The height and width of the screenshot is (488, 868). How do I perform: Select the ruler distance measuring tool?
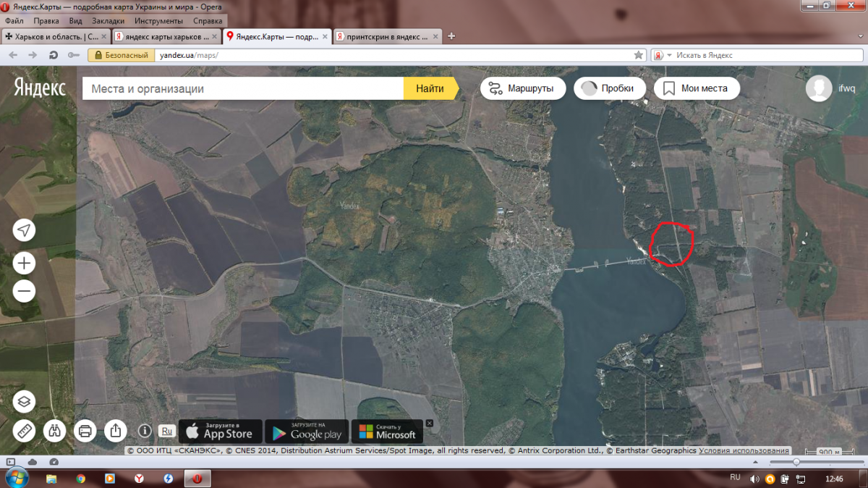[x=24, y=431]
